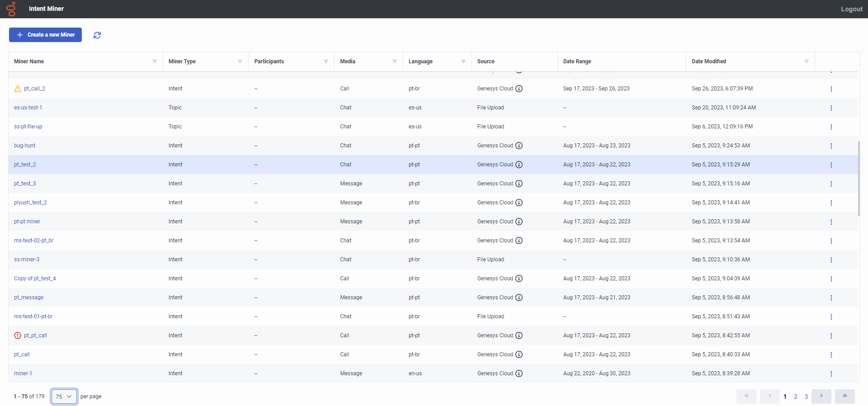Show Genesys Cloud info for miner-1
Viewport: 868px width, 406px height.
coord(519,373)
